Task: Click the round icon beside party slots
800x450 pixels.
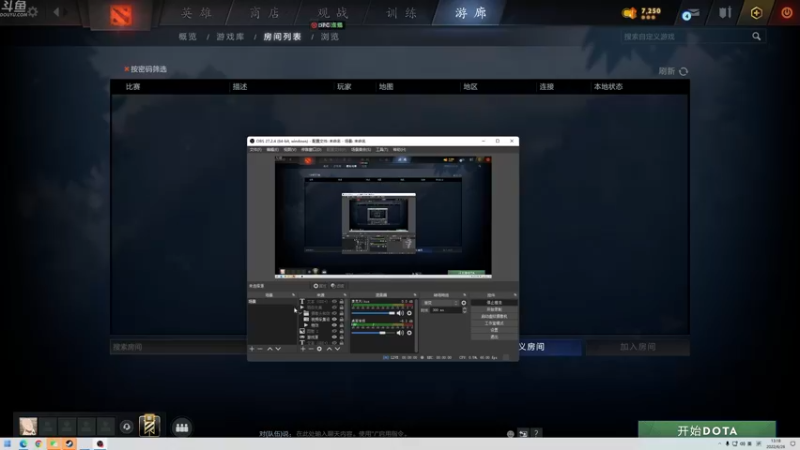Action: pos(127,427)
